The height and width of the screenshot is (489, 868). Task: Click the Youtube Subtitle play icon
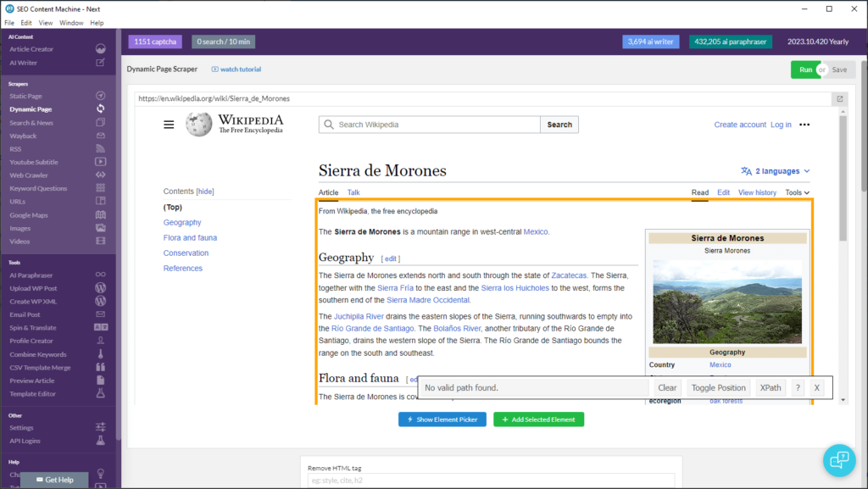click(100, 162)
